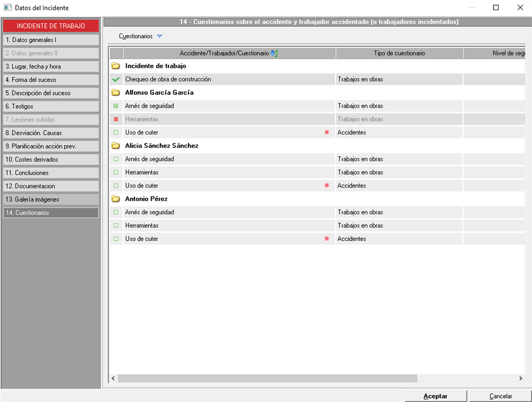
Task: Click the folder icon beside Antonio Pérez
Action: coord(116,199)
